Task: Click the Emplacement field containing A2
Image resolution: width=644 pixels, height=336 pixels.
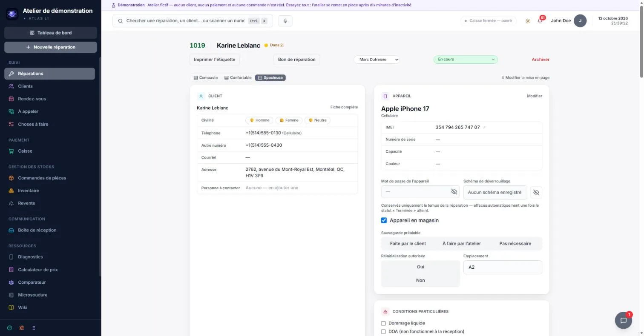Action: tap(503, 267)
